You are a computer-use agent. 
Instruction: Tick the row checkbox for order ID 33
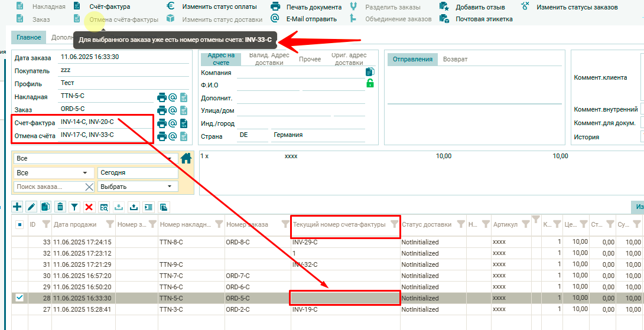pyautogui.click(x=19, y=242)
